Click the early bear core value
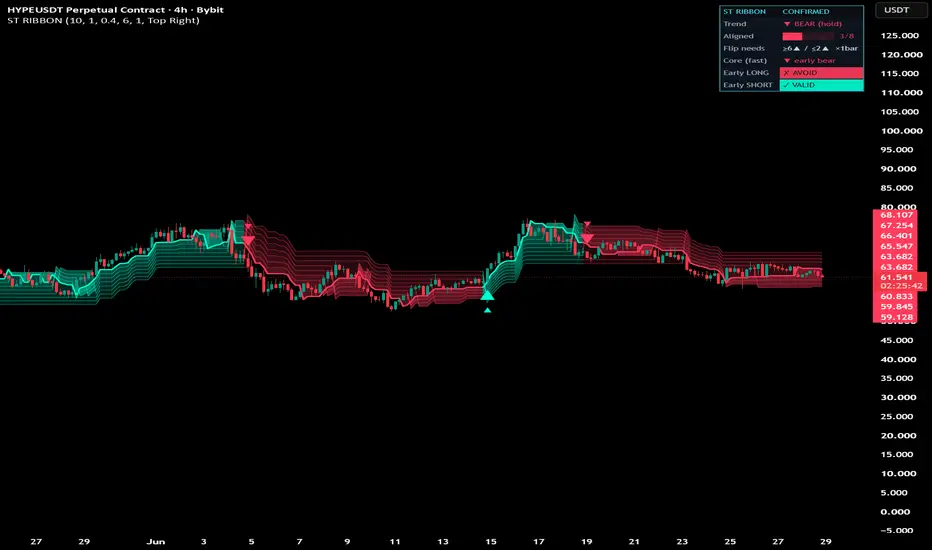The height and width of the screenshot is (550, 932). [814, 61]
